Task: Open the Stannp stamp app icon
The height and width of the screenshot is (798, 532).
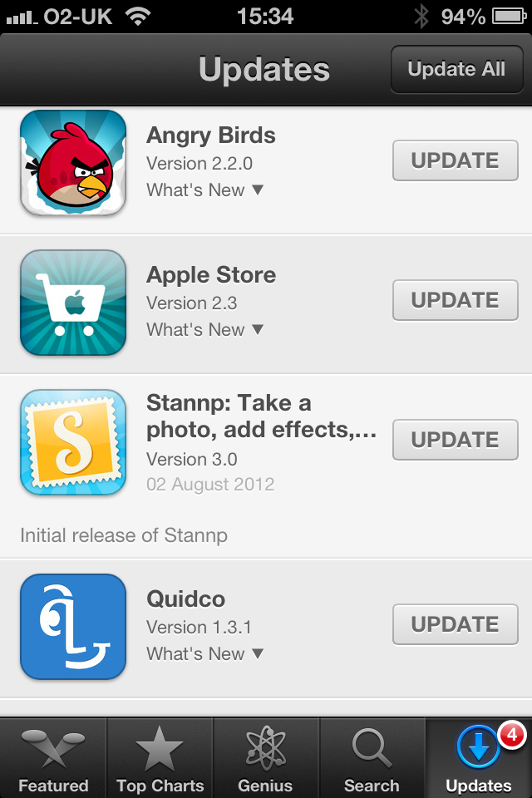Action: tap(73, 441)
